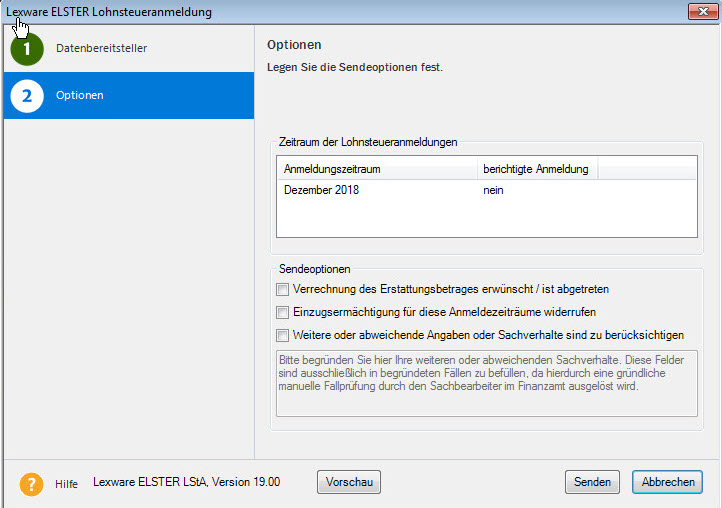This screenshot has width=722, height=508.
Task: Go to the Datenbereitsteller step label
Action: [101, 48]
